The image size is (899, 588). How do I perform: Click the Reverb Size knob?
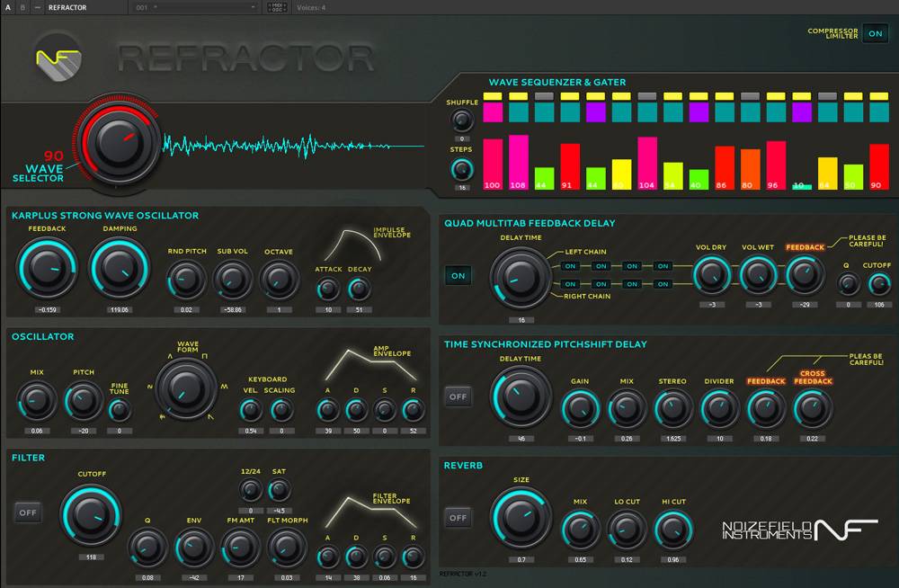click(x=521, y=518)
